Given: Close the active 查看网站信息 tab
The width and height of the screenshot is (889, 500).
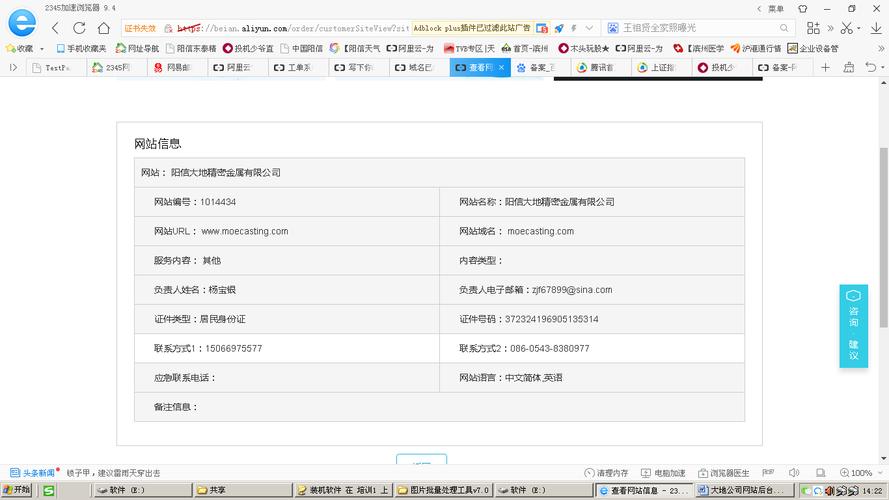Looking at the screenshot, I should (x=501, y=67).
